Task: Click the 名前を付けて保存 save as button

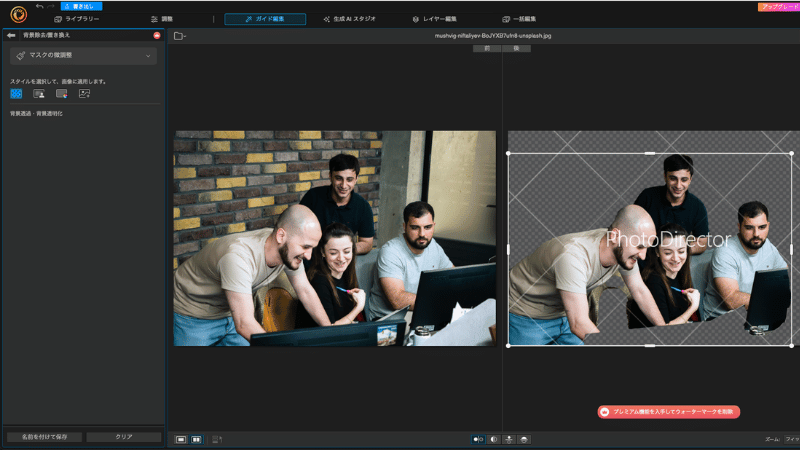Action: [44, 437]
